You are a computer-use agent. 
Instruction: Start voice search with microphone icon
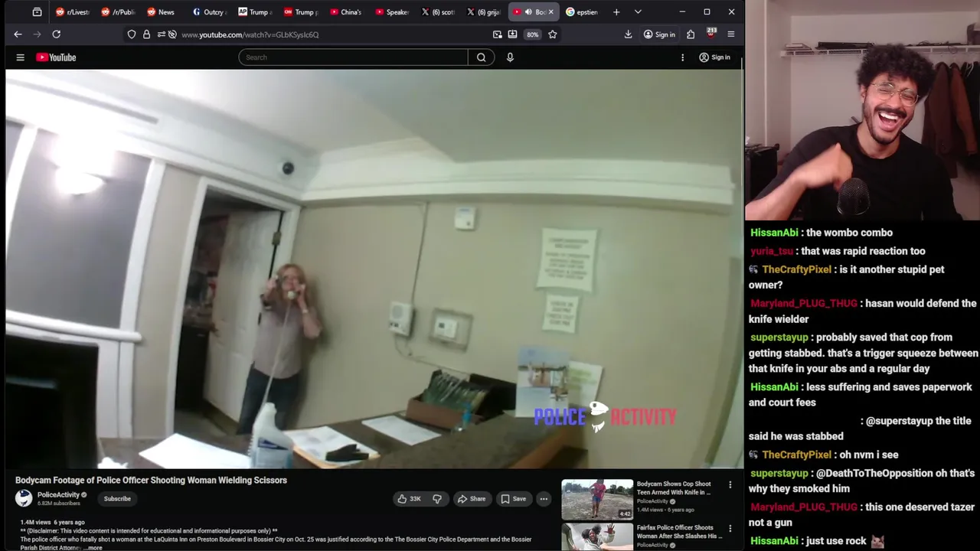pos(510,57)
